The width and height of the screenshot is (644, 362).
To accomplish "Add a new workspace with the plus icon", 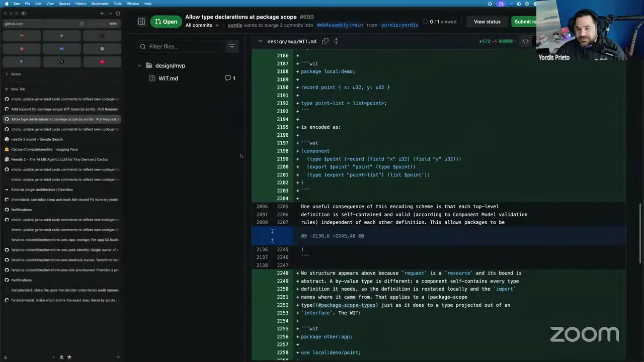I will 118,357.
